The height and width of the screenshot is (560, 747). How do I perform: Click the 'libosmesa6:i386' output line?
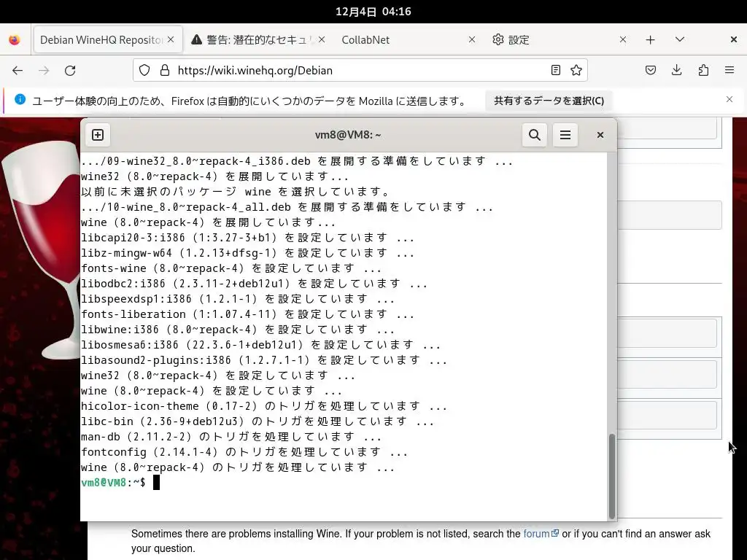[260, 345]
